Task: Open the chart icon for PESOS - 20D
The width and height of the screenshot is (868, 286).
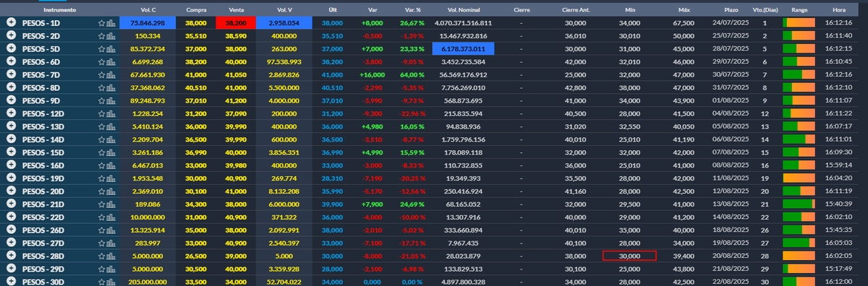Action: (x=111, y=191)
